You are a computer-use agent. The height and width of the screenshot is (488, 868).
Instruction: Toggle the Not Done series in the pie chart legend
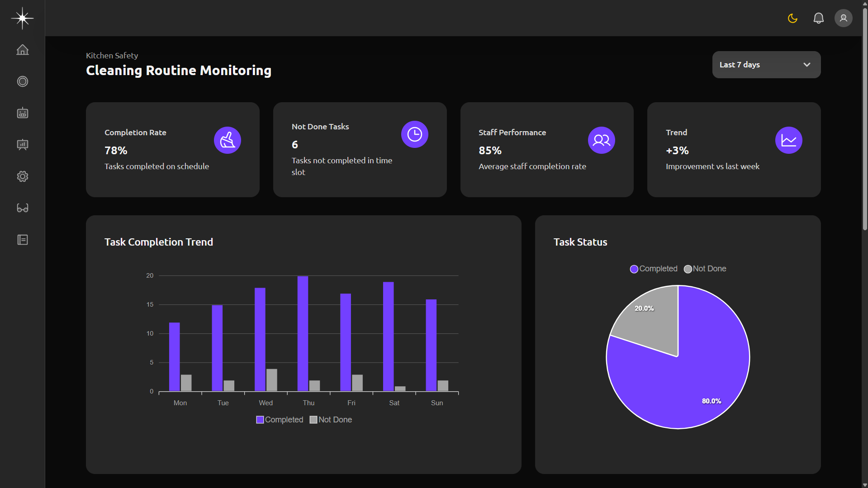click(705, 269)
